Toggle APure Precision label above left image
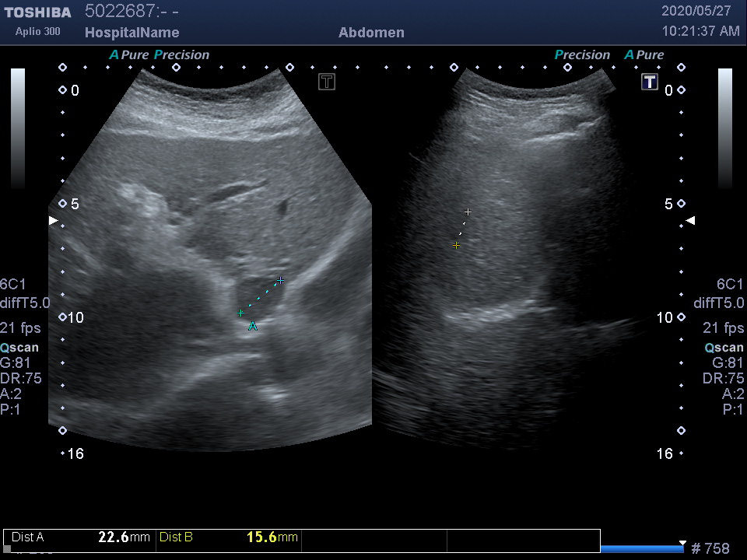This screenshot has width=747, height=560. pos(160,55)
